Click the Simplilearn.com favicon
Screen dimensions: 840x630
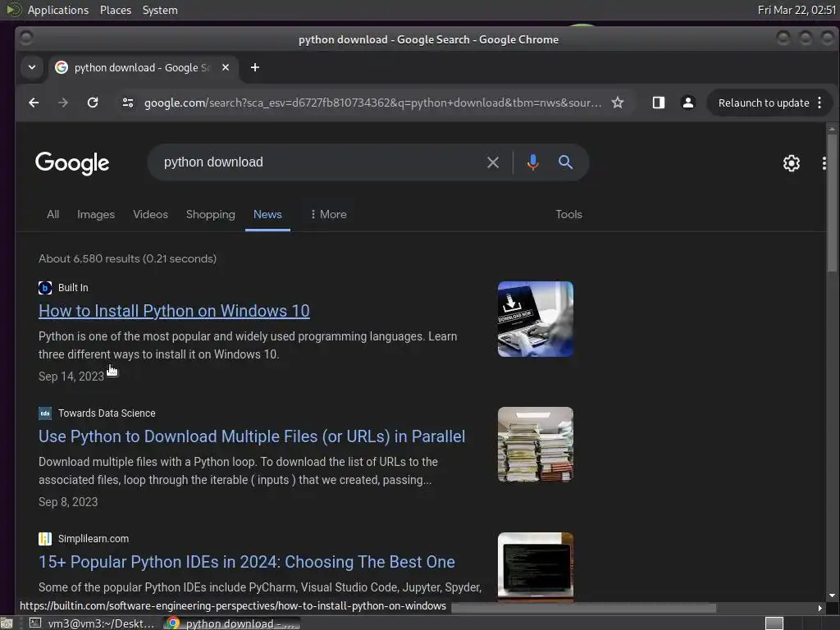click(x=45, y=538)
